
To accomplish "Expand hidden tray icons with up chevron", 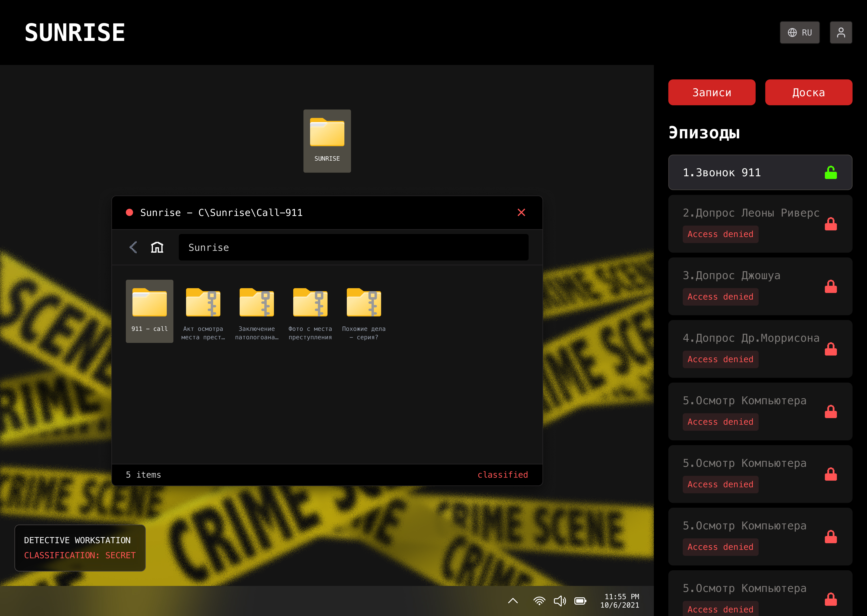I will (513, 600).
